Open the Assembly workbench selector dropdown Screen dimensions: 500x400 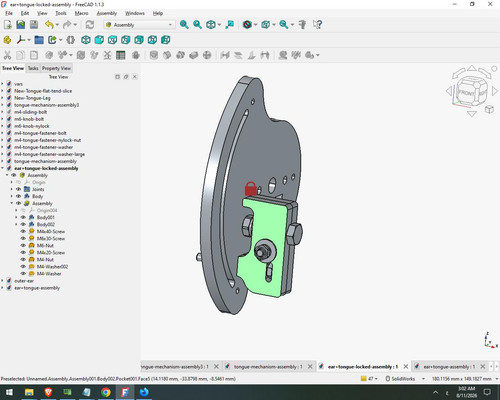click(x=140, y=25)
